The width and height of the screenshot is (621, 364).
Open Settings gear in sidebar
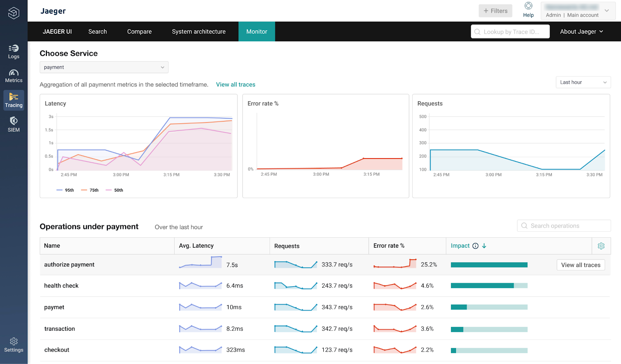pyautogui.click(x=14, y=342)
